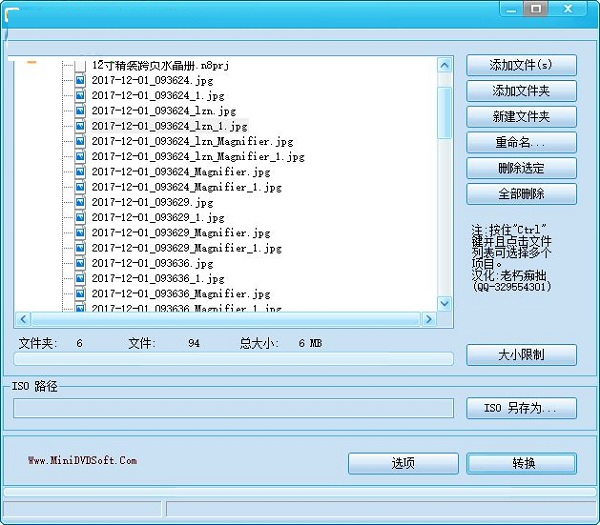The image size is (600, 525).
Task: Open the Www.MiniDVDSoft.Com website link
Action: 82,460
